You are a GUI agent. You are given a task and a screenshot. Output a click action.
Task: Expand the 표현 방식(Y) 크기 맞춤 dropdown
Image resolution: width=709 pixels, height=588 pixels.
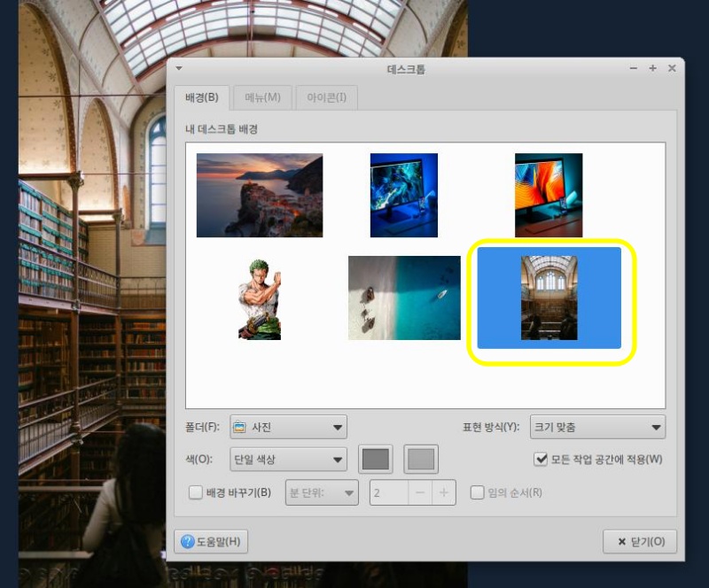pyautogui.click(x=597, y=427)
